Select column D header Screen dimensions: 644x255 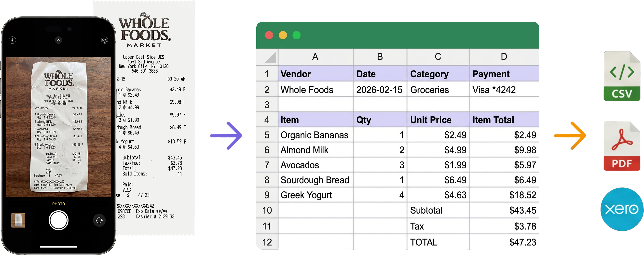pyautogui.click(x=504, y=57)
